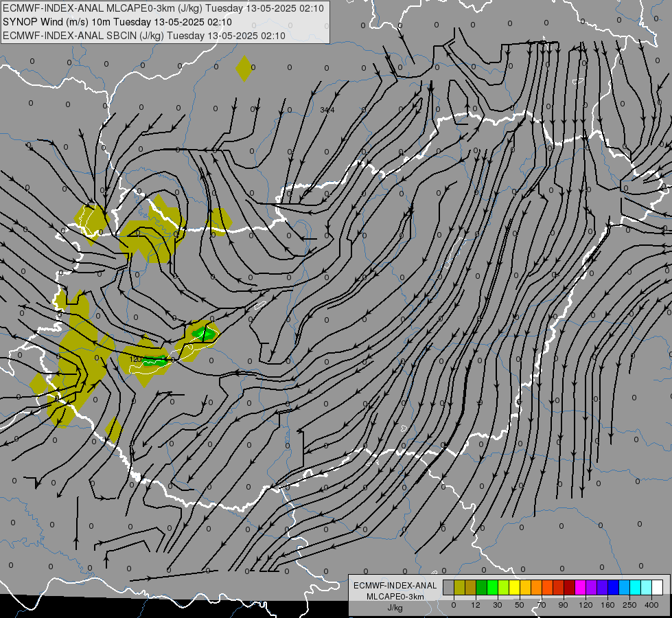Click the amber legend swatch after 50
The width and height of the screenshot is (672, 618).
[526, 587]
